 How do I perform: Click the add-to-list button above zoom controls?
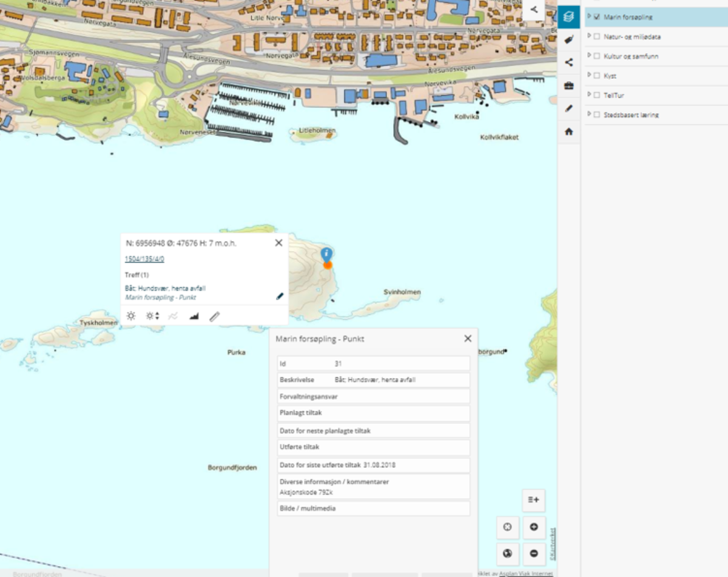(x=533, y=500)
